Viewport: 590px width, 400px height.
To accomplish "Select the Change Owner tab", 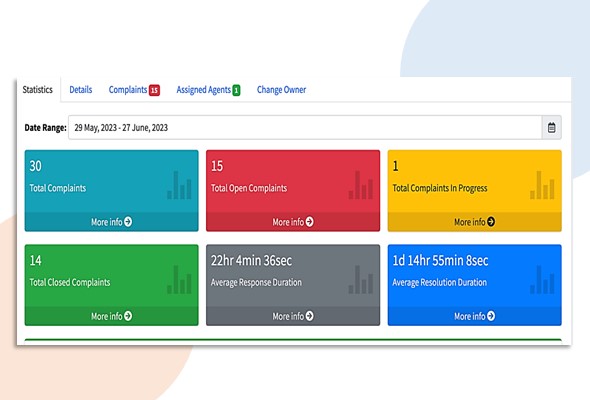I will pyautogui.click(x=281, y=90).
